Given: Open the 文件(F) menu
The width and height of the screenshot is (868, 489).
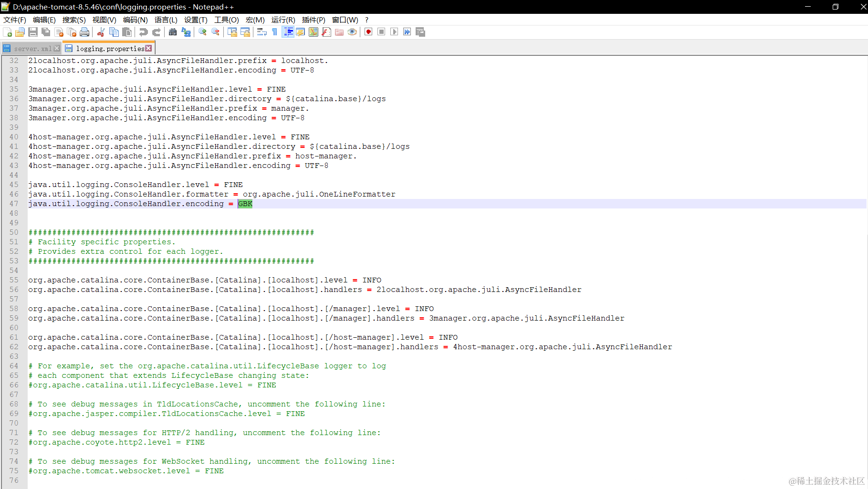Looking at the screenshot, I should [15, 20].
